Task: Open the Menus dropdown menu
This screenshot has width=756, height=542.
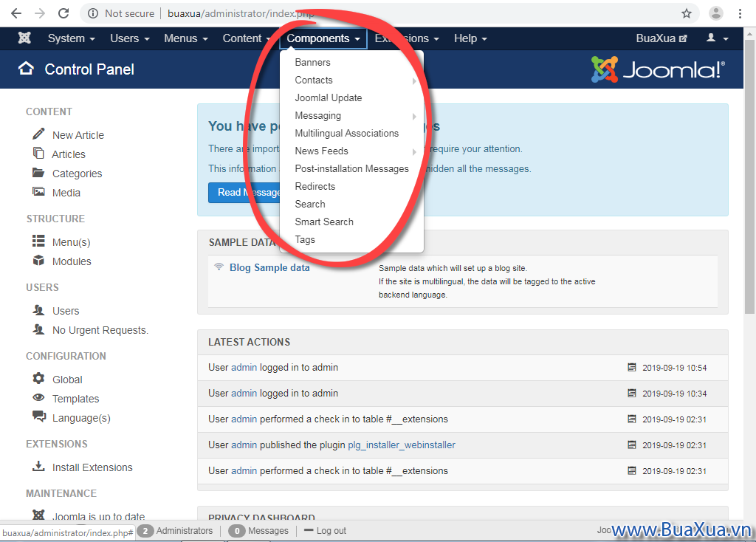Action: coord(185,38)
